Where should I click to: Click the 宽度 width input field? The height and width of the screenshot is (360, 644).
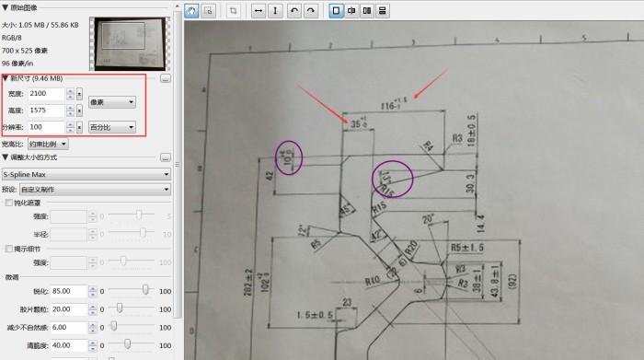46,94
